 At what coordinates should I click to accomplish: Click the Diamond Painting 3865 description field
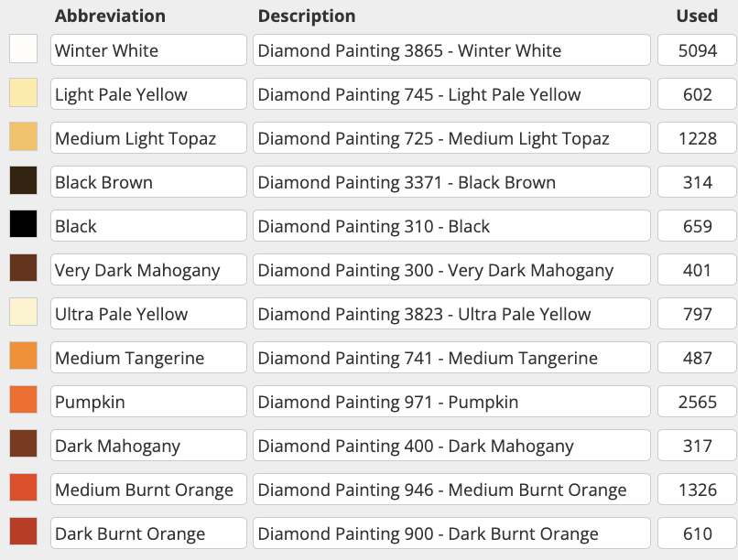[x=451, y=50]
